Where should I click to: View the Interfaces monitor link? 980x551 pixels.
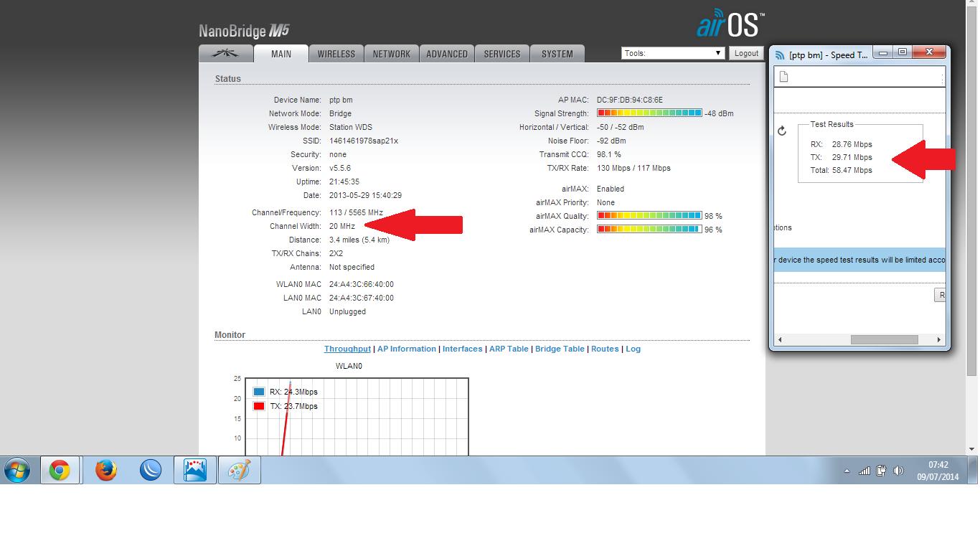pyautogui.click(x=463, y=349)
